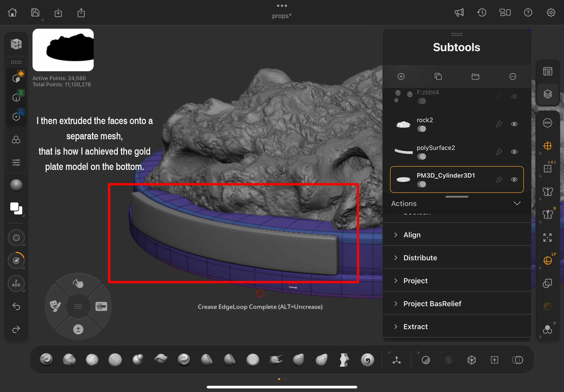Image resolution: width=564 pixels, height=392 pixels.
Task: Toggle the PM3D_Cylinder3D1 switch
Action: point(421,184)
